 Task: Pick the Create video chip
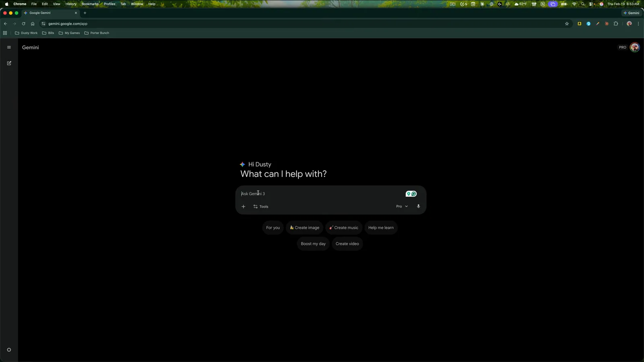click(347, 244)
